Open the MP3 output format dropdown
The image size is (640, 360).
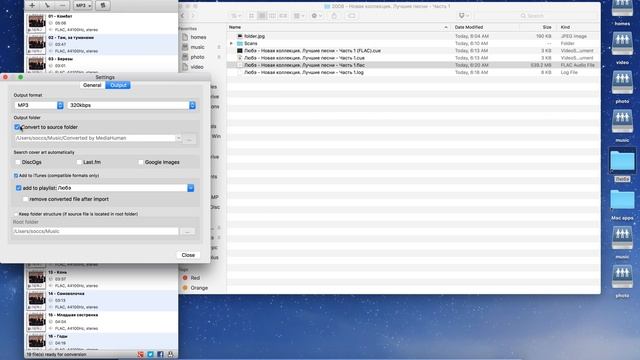pyautogui.click(x=39, y=105)
